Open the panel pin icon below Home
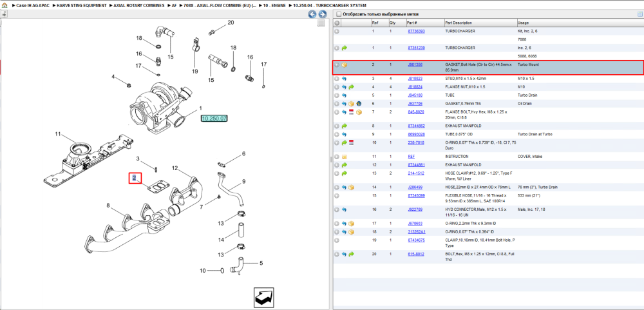 pyautogui.click(x=4, y=14)
